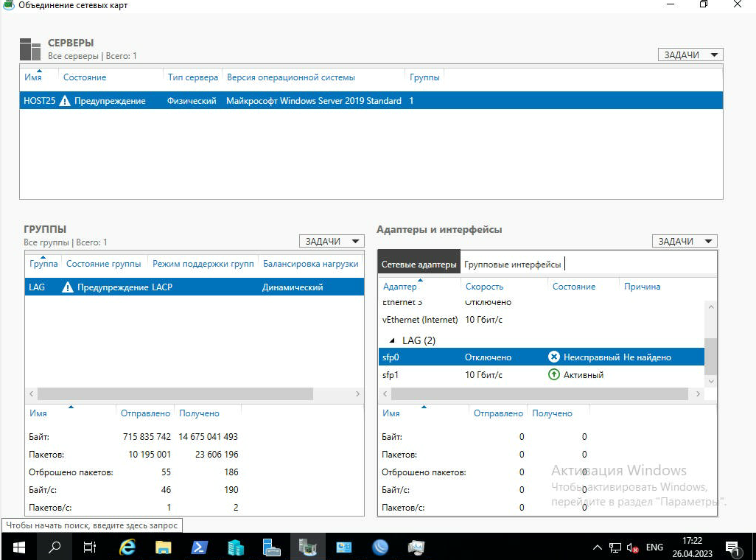Sort adapters by Скорость column header
Image resolution: width=756 pixels, height=560 pixels.
[x=484, y=287]
